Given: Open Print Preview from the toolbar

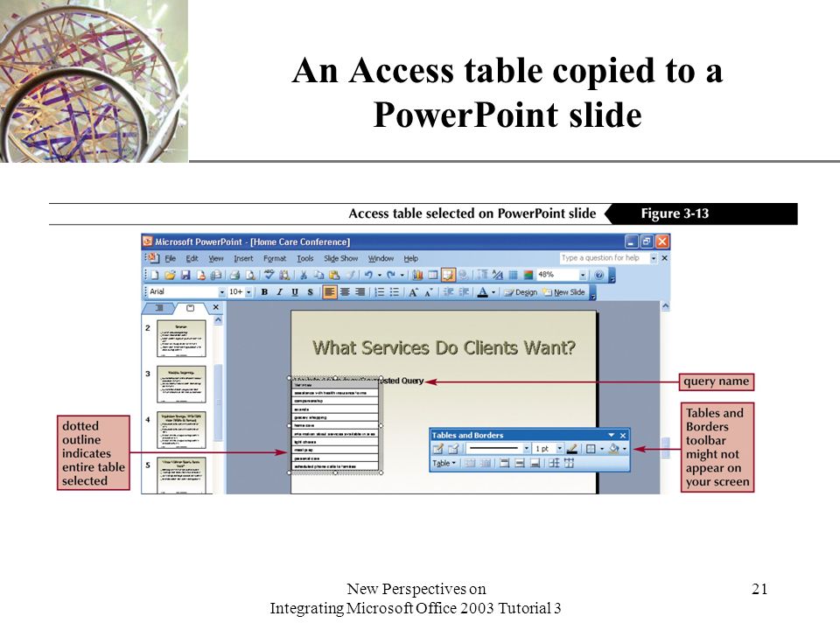Looking at the screenshot, I should [x=250, y=276].
